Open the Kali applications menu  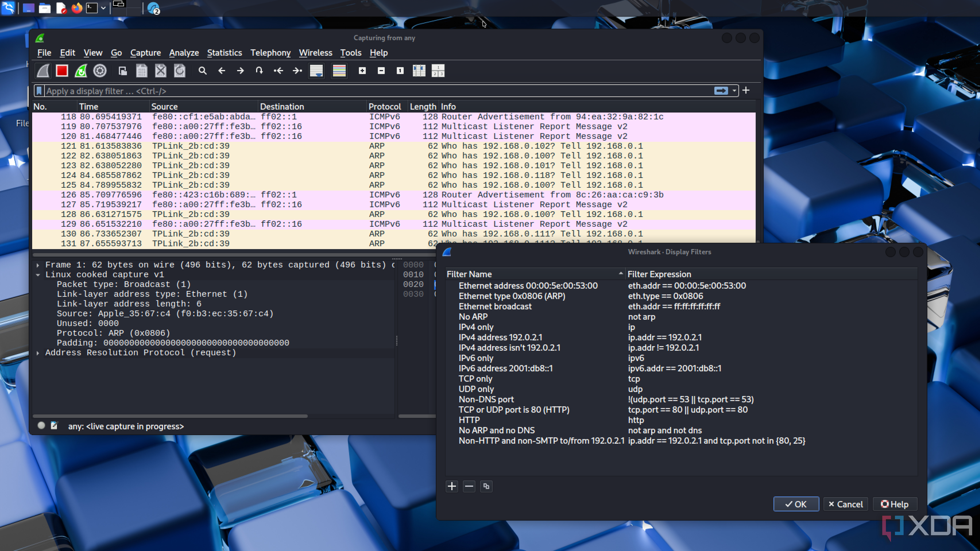click(x=8, y=8)
